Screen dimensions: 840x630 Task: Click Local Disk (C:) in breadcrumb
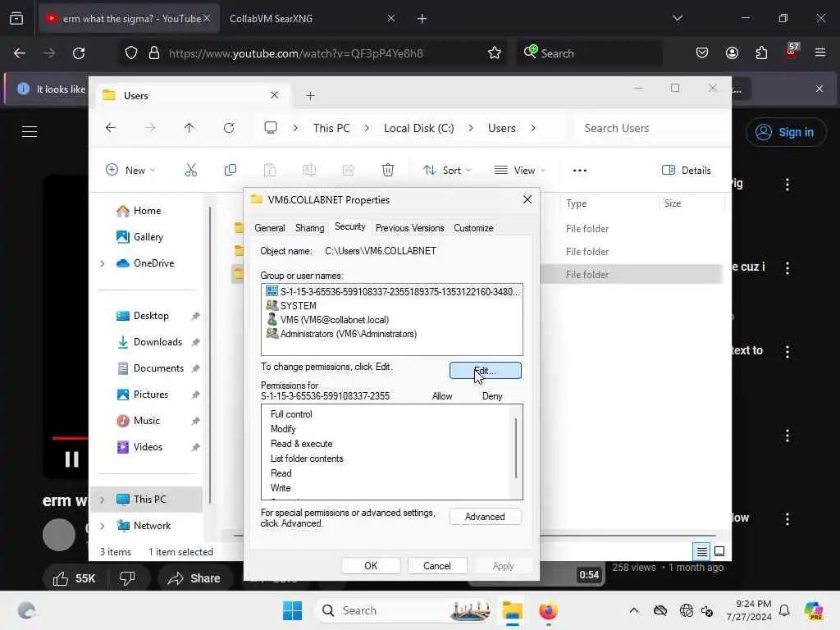[x=419, y=128]
